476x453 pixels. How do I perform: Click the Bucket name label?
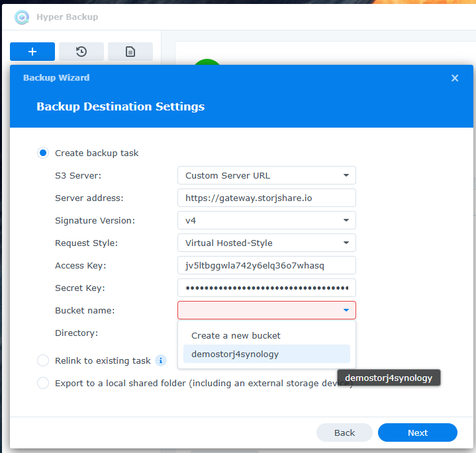click(x=85, y=311)
